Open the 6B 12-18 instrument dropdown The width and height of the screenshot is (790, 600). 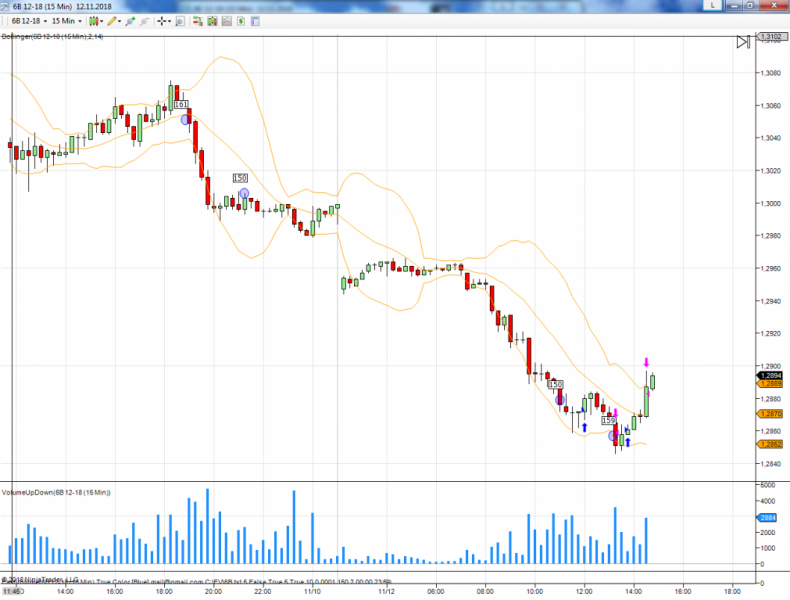click(x=29, y=21)
